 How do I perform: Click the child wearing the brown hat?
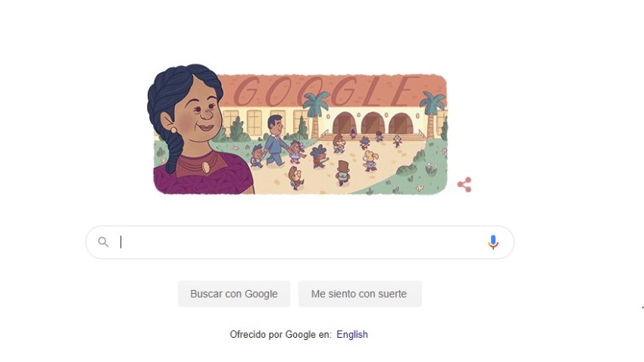tap(342, 173)
